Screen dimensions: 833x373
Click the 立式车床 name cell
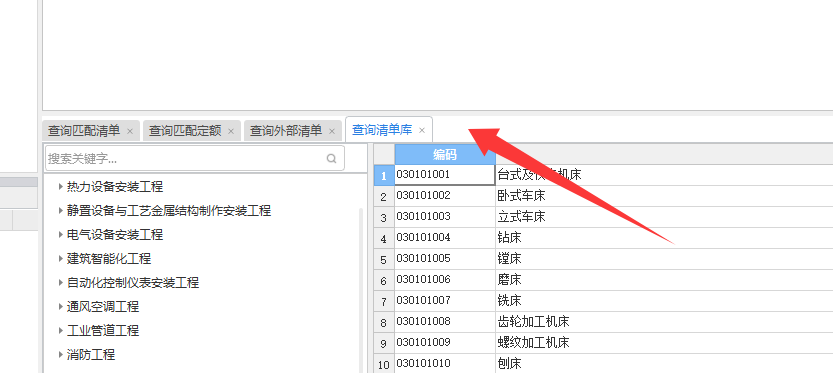coord(664,217)
